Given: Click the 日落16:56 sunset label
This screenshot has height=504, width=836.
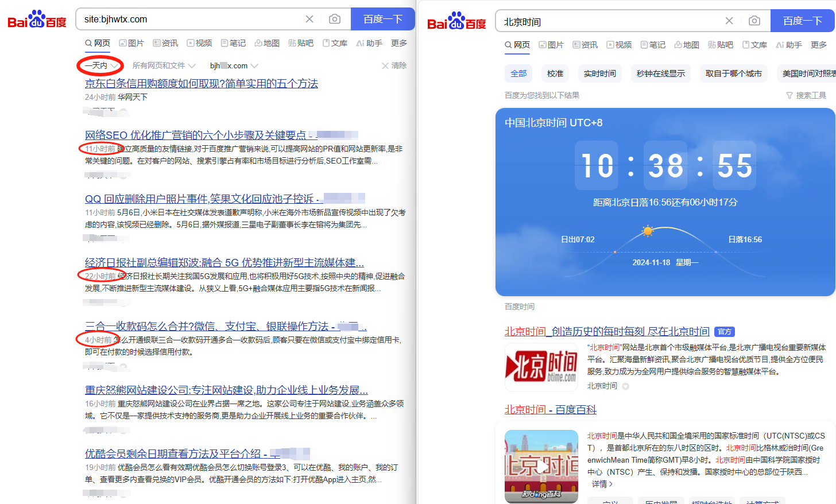Looking at the screenshot, I should tap(745, 239).
